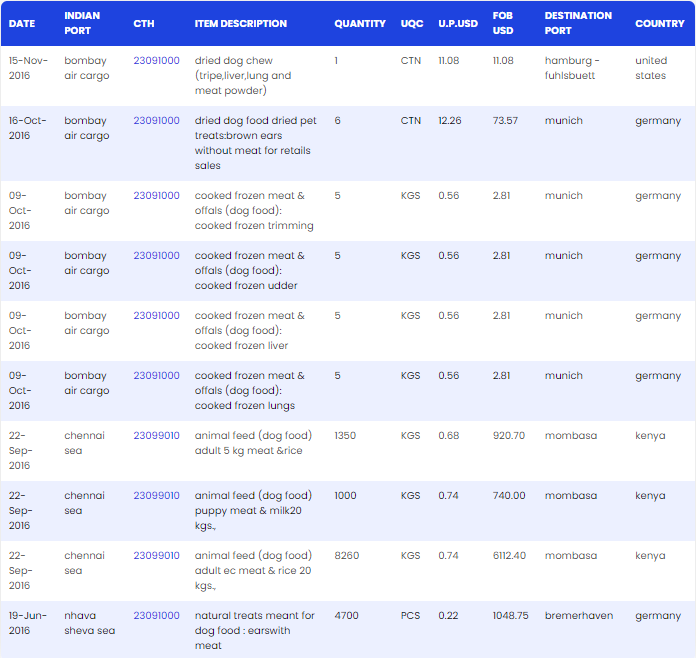
Task: Select the ITEM DESCRIPTION column header
Action: 241,24
